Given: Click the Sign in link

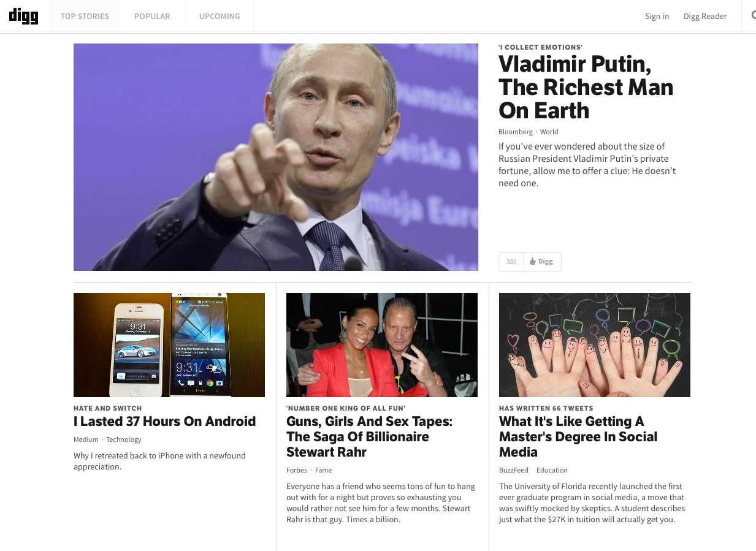Looking at the screenshot, I should point(657,17).
